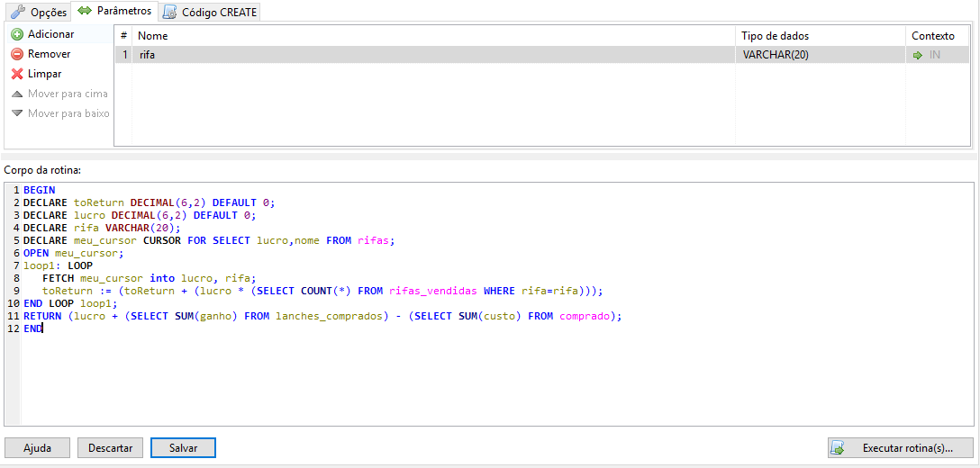Click the document icon on Código CREATE tab
The height and width of the screenshot is (468, 980).
pos(169,12)
